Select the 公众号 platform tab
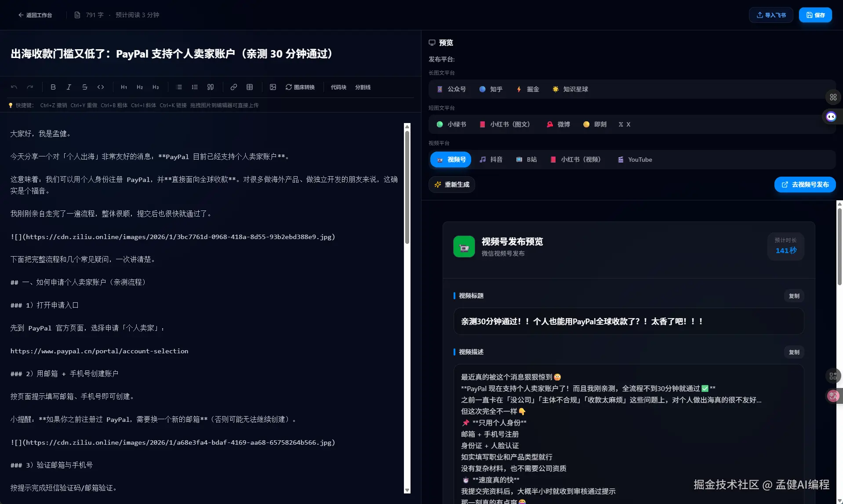This screenshot has height=504, width=843. (x=451, y=89)
